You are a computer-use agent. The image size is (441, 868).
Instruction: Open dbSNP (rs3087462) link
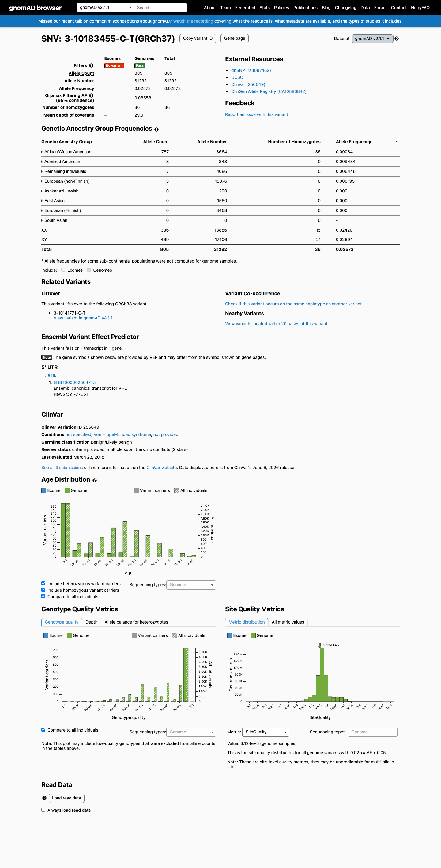click(251, 70)
